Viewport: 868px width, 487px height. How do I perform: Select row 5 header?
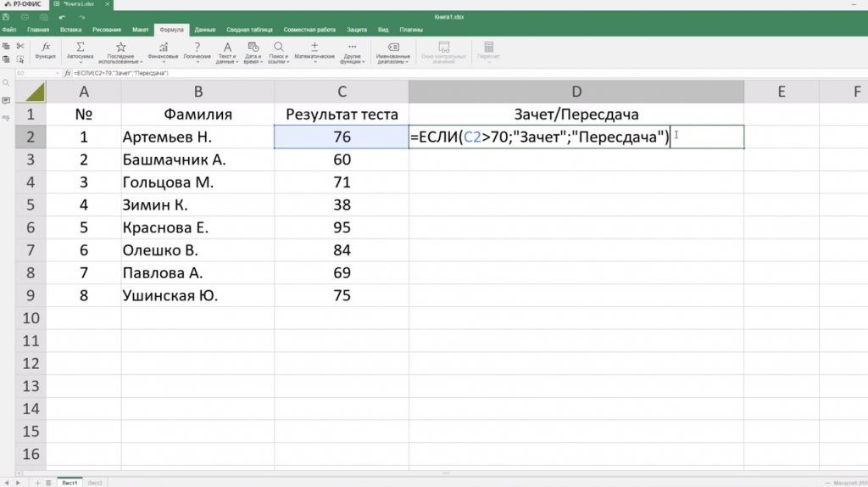tap(31, 205)
